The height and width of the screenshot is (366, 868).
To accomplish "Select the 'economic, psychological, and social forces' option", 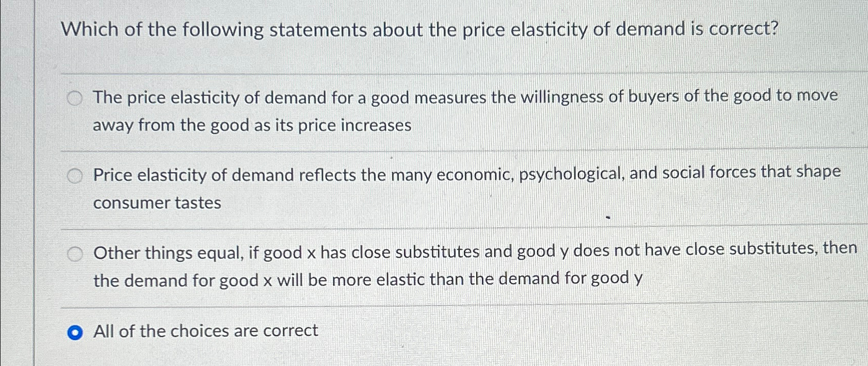I will pos(75,175).
